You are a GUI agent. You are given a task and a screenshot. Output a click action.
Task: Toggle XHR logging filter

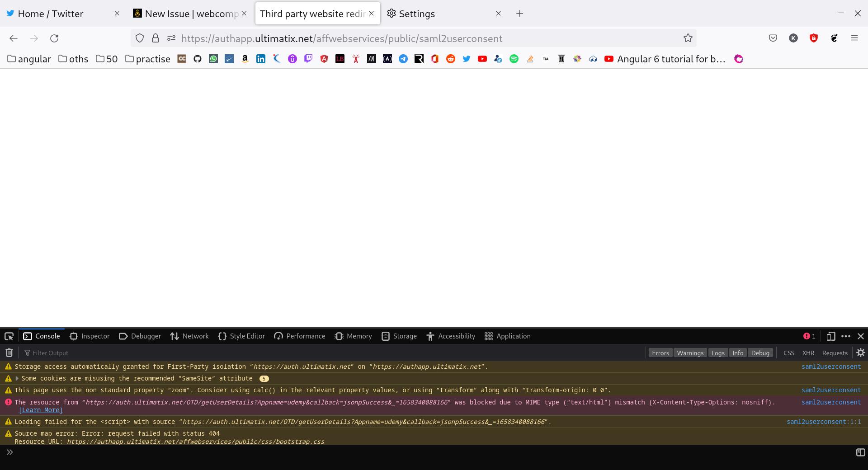(x=808, y=352)
